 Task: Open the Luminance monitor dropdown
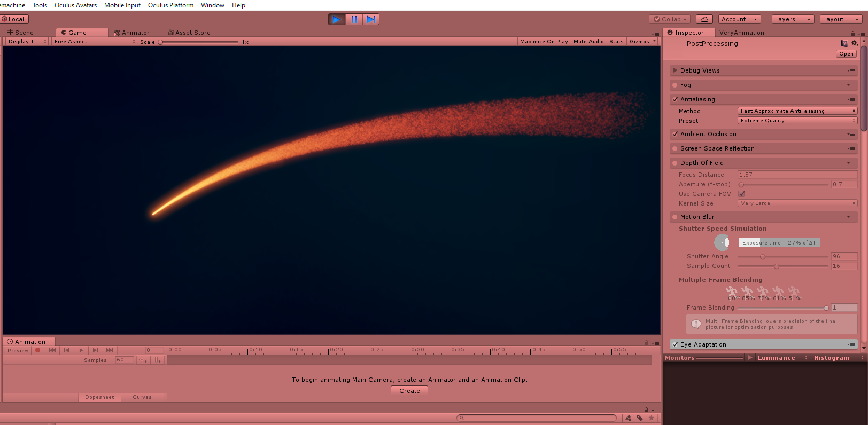782,358
